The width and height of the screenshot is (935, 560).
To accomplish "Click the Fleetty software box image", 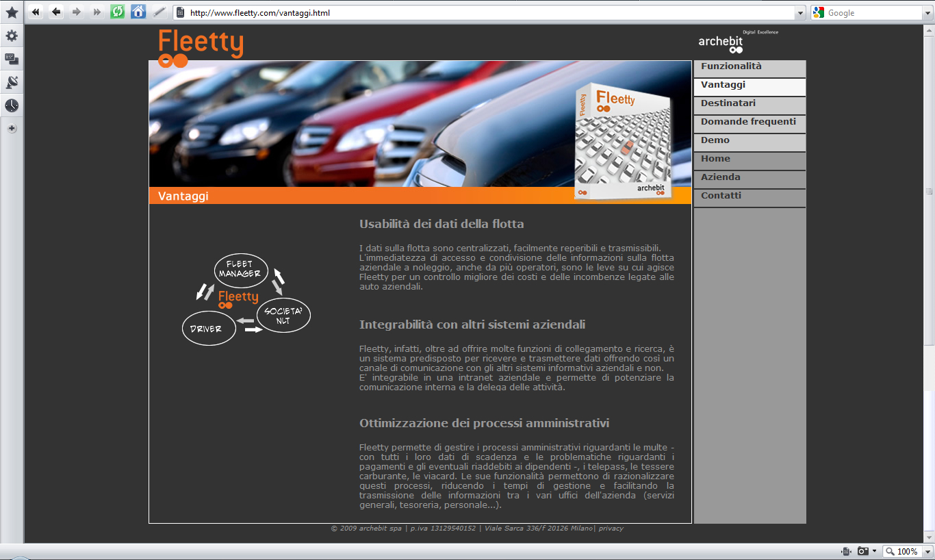I will pyautogui.click(x=623, y=140).
